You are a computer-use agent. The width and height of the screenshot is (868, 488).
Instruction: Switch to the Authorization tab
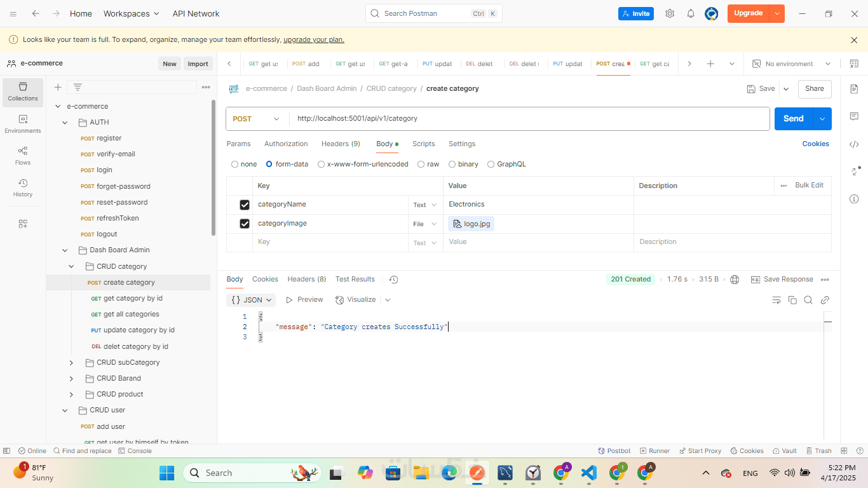286,144
